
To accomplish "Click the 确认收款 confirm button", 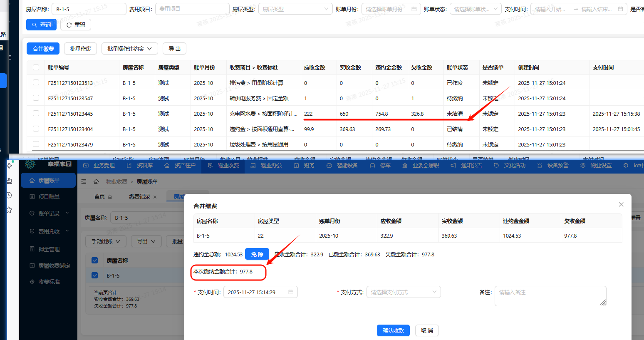I will tap(393, 330).
